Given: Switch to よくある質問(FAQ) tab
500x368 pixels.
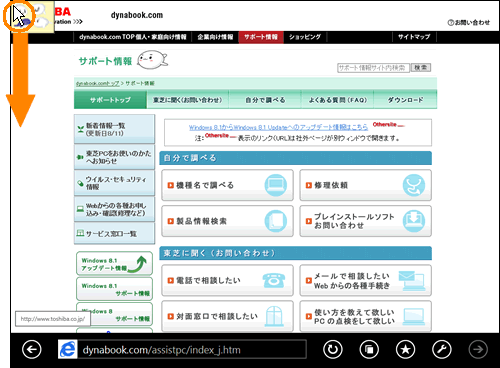Looking at the screenshot, I should (337, 100).
